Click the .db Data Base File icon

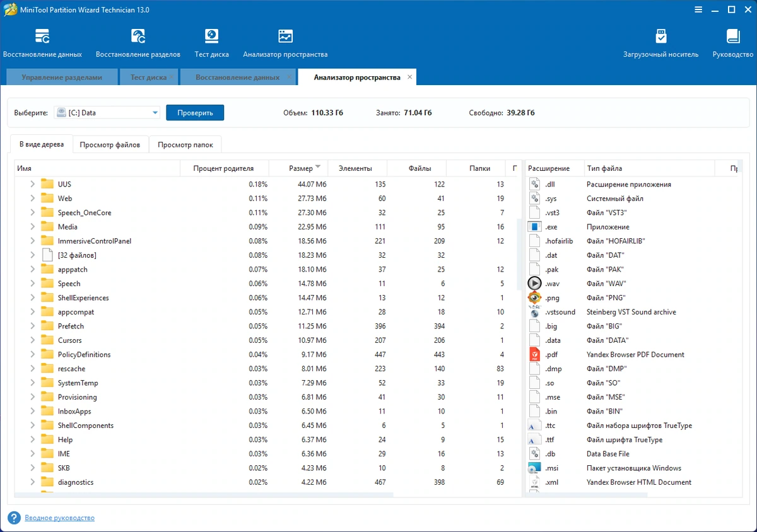click(535, 454)
